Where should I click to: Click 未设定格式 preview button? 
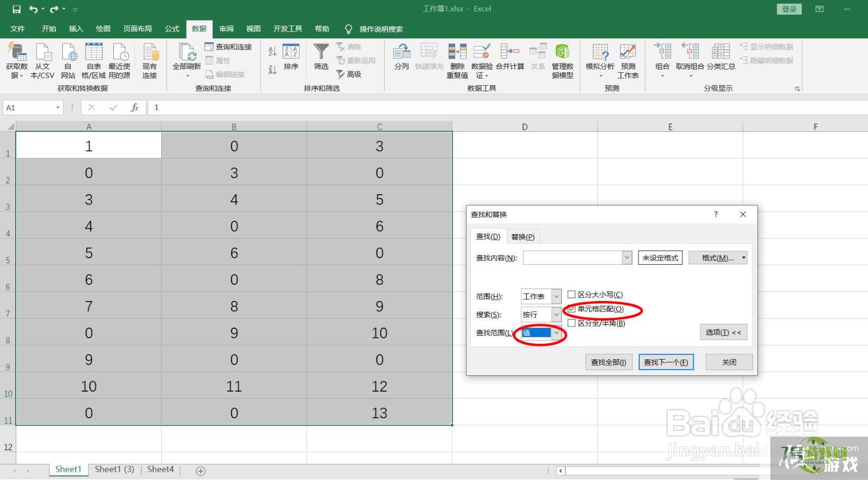pyautogui.click(x=660, y=258)
